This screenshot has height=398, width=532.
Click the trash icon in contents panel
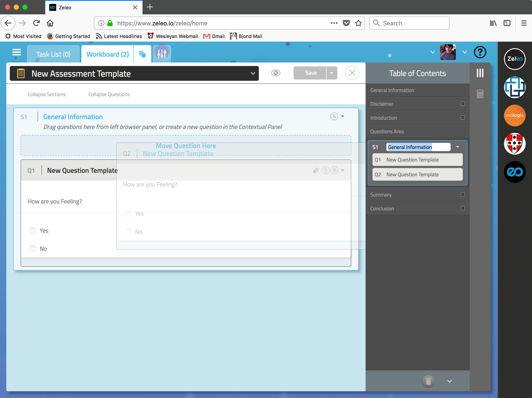tap(428, 381)
